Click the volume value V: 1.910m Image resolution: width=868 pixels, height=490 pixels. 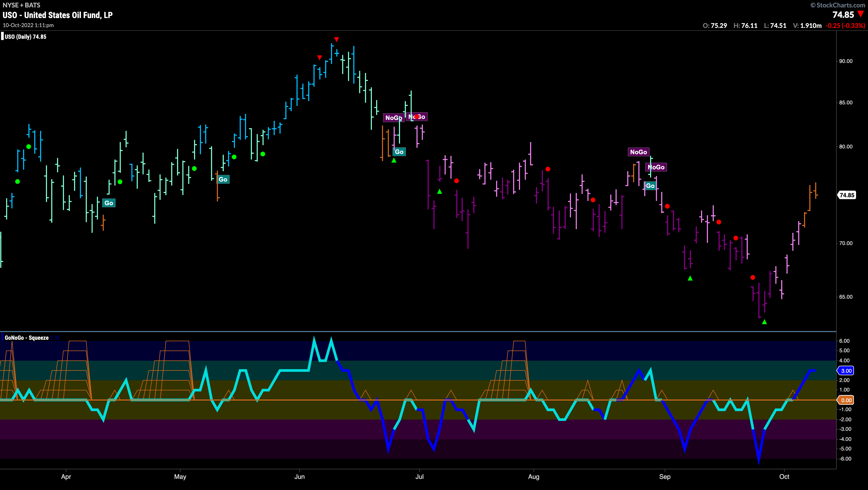807,25
